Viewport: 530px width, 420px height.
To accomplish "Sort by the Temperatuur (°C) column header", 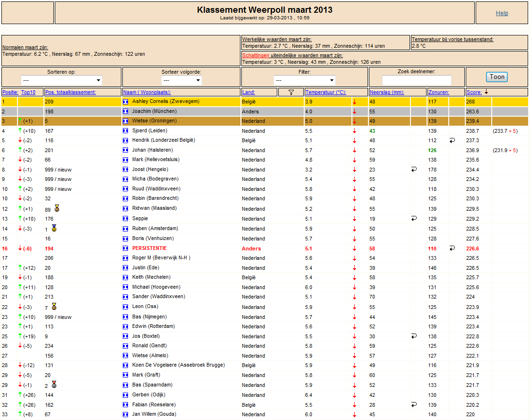I will (325, 92).
